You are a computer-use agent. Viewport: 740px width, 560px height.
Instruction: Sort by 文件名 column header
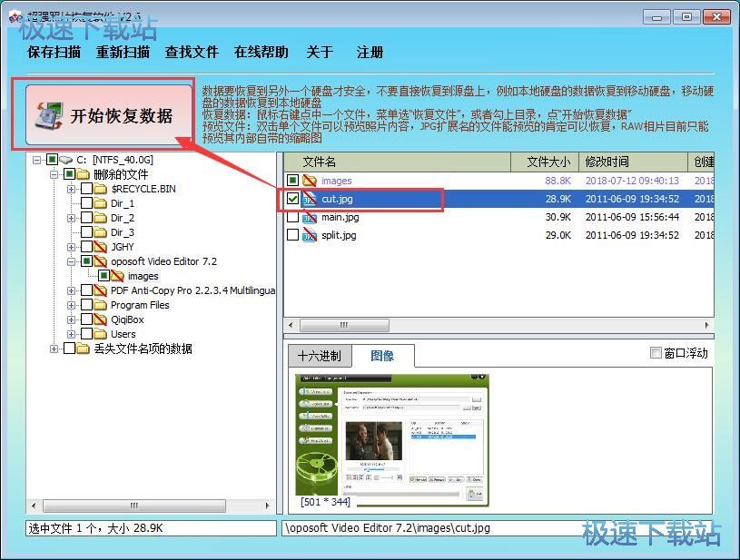point(398,162)
